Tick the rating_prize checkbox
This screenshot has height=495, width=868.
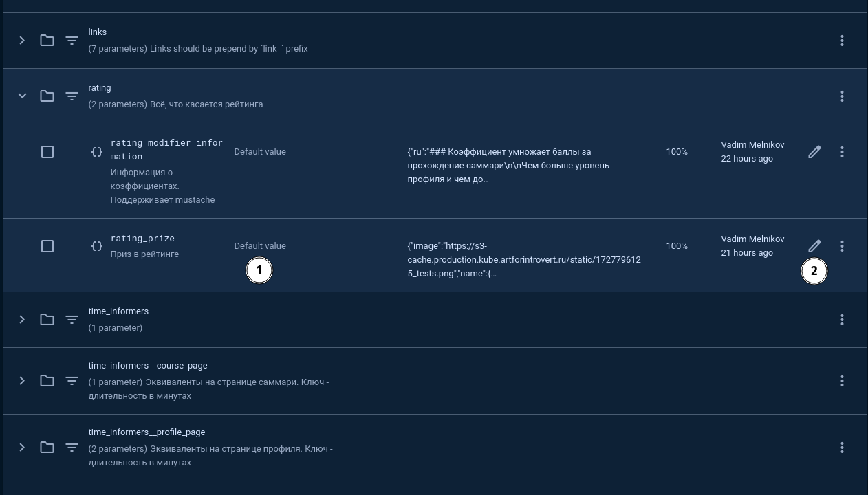pos(47,246)
